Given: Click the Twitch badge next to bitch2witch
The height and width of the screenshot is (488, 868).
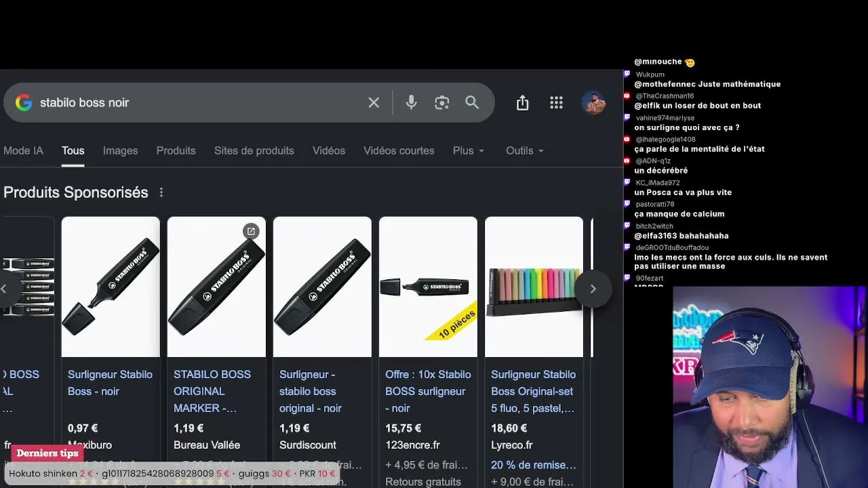Looking at the screenshot, I should pyautogui.click(x=627, y=226).
